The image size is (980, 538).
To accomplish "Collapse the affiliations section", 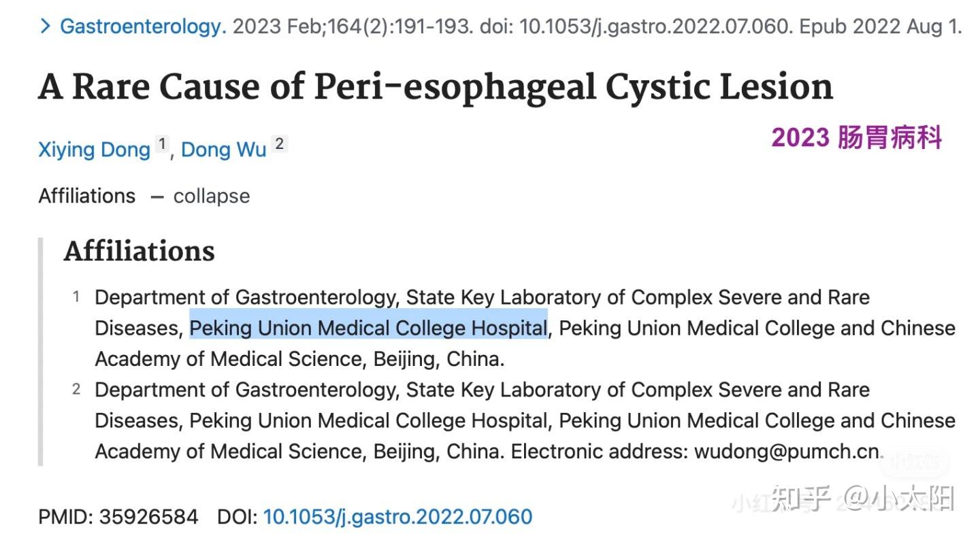I will [x=211, y=197].
